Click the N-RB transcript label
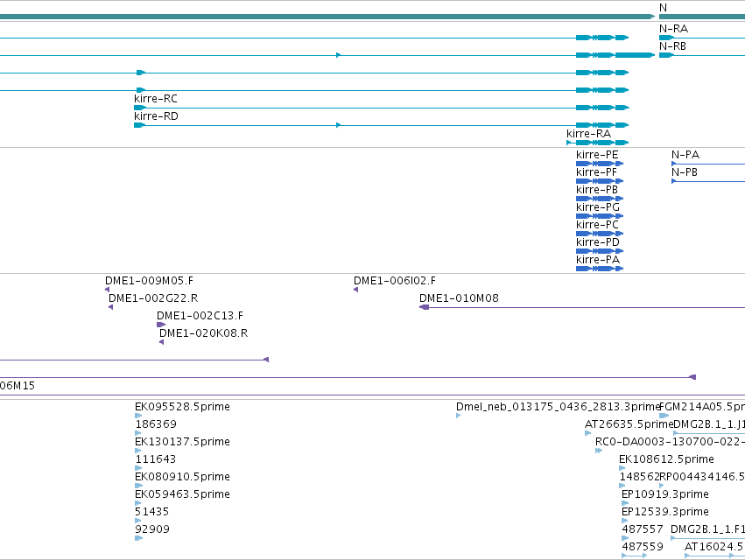Screen dimensions: 745x560 (x=672, y=46)
